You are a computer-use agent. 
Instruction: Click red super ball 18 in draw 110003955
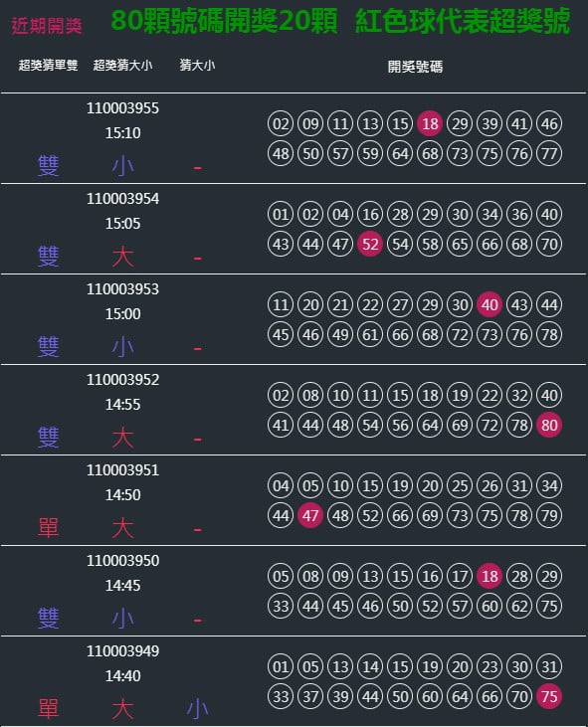430,123
